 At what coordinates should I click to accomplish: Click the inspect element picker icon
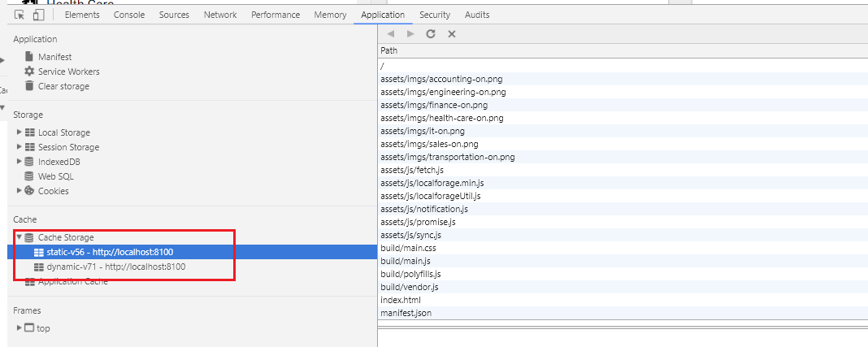click(20, 15)
